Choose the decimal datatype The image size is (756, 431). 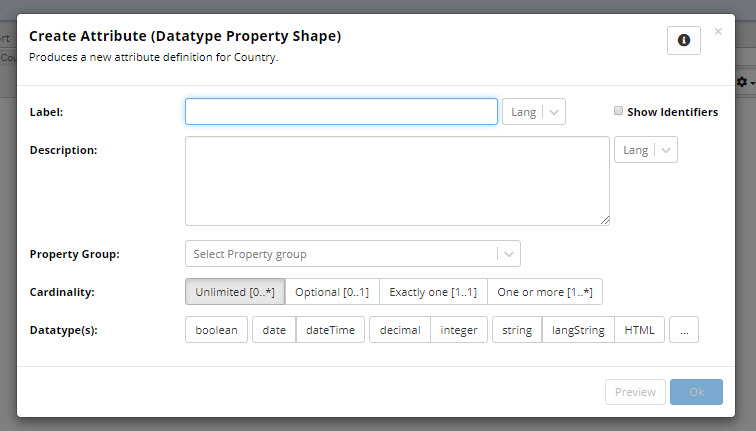point(400,330)
